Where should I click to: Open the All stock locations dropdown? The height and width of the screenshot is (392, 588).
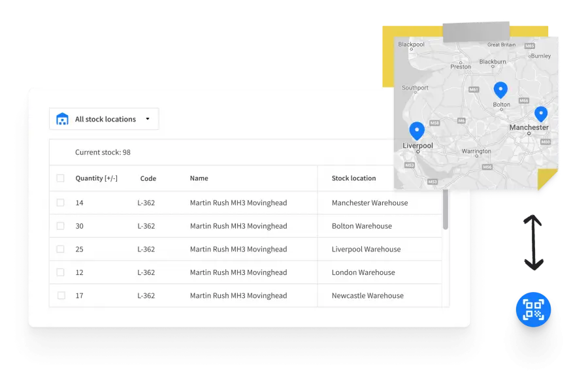[x=105, y=118]
